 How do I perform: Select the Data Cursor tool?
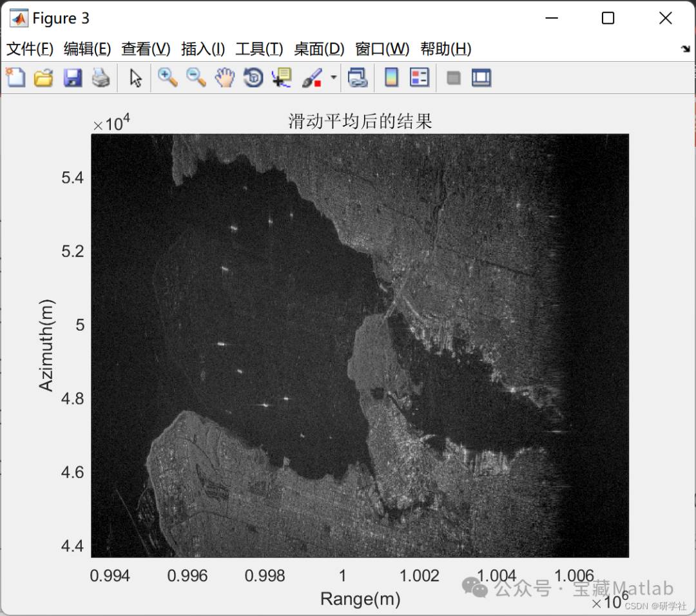coord(282,78)
